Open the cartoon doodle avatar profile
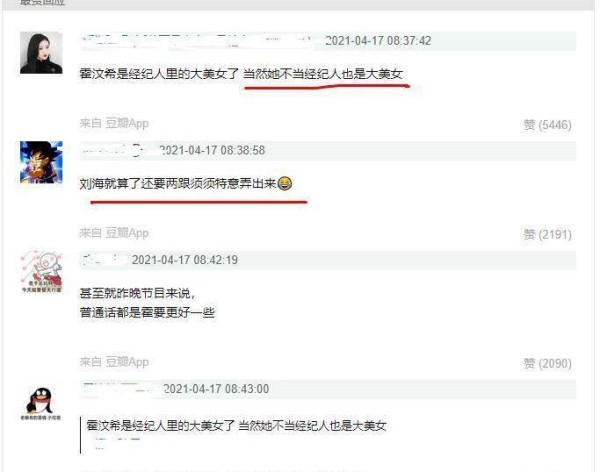The height and width of the screenshot is (472, 600). [41, 272]
